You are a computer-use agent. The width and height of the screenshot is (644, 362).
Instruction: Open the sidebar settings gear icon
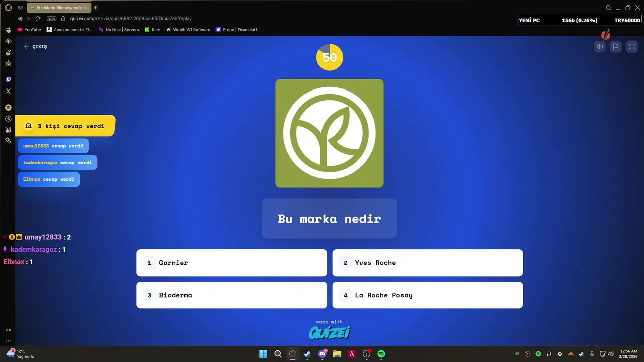point(8,140)
